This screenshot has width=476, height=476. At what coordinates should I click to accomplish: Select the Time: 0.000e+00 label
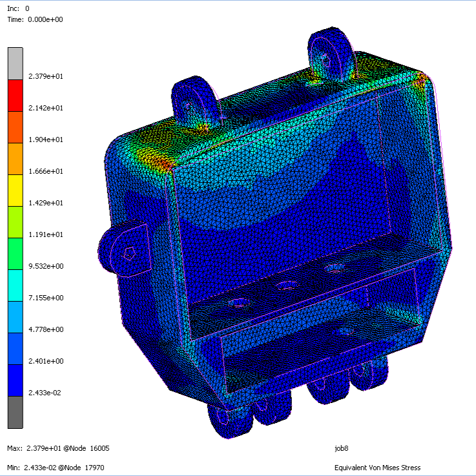coord(34,19)
